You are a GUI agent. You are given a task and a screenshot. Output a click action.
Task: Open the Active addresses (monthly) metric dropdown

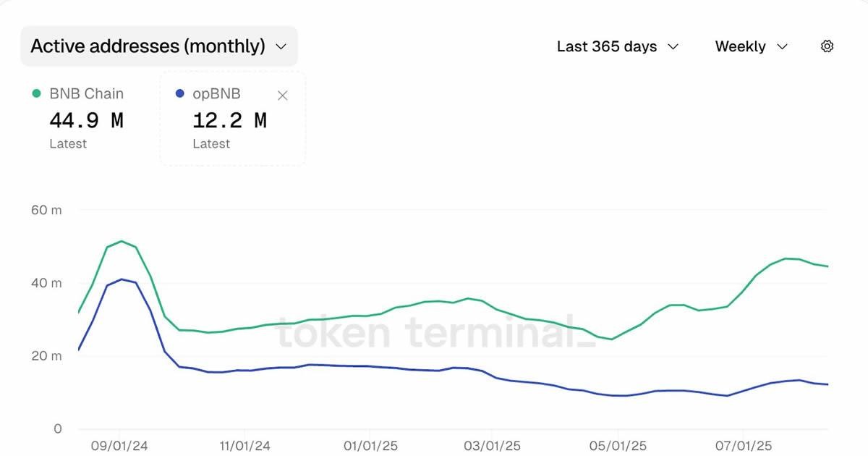[159, 46]
